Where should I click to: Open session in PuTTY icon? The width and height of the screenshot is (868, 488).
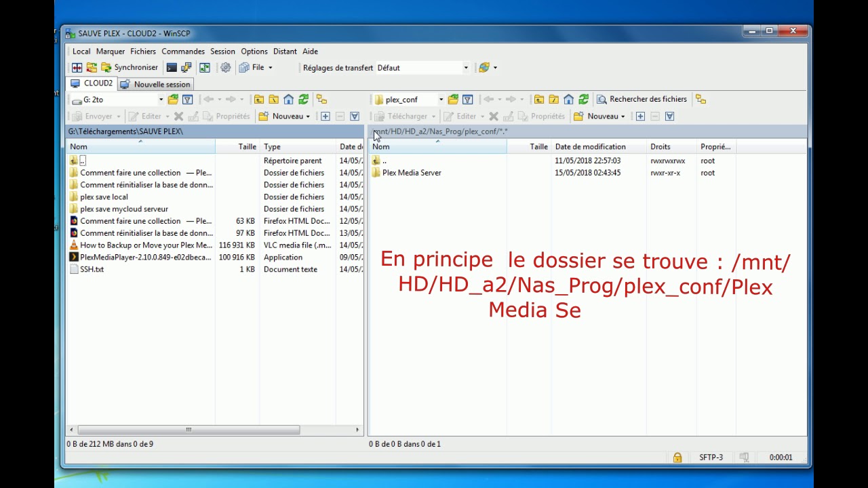pos(186,68)
